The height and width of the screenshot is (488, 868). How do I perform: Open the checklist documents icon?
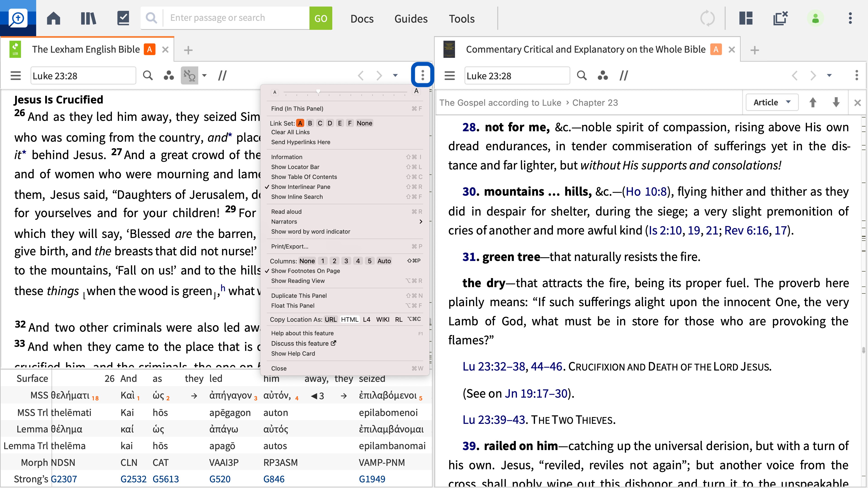pos(123,18)
